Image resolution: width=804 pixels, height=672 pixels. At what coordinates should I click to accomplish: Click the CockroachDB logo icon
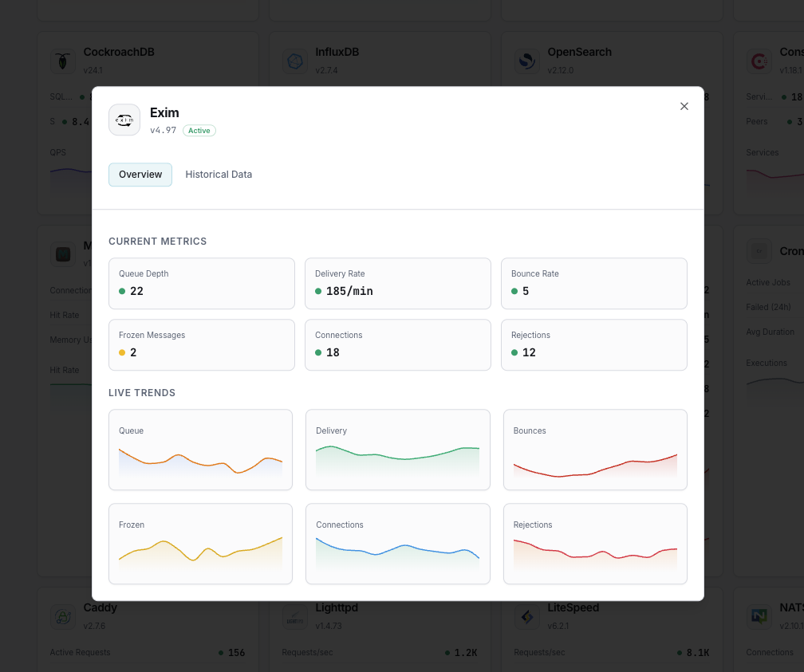point(62,61)
